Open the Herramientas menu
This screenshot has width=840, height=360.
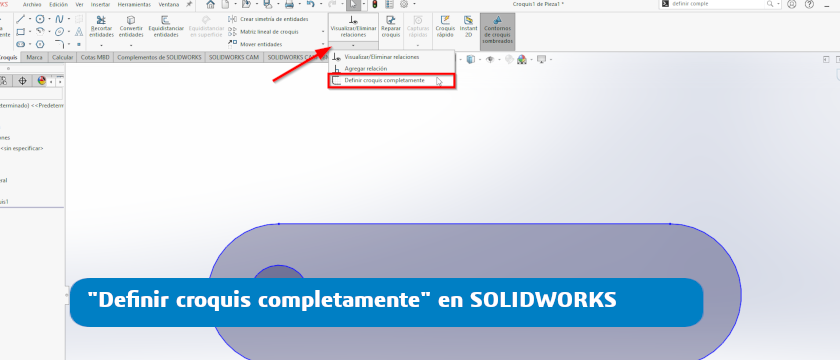point(134,4)
